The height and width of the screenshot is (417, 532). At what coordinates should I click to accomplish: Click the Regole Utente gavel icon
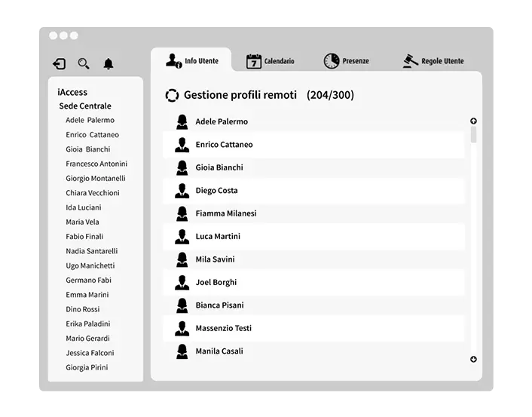410,61
